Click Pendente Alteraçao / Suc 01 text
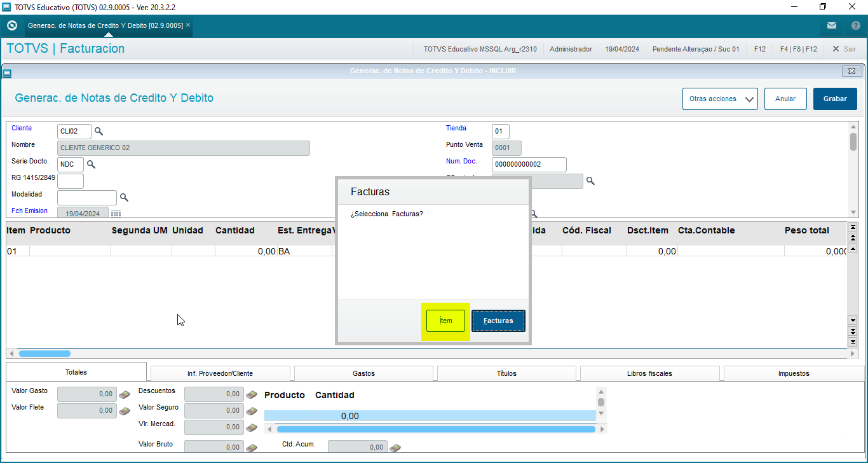This screenshot has height=463, width=868. coord(696,49)
